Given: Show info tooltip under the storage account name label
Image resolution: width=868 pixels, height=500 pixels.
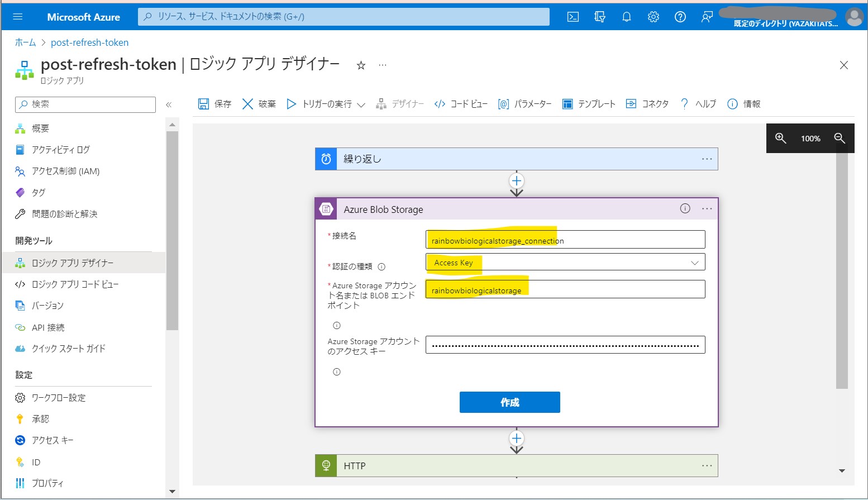Looking at the screenshot, I should (x=337, y=326).
